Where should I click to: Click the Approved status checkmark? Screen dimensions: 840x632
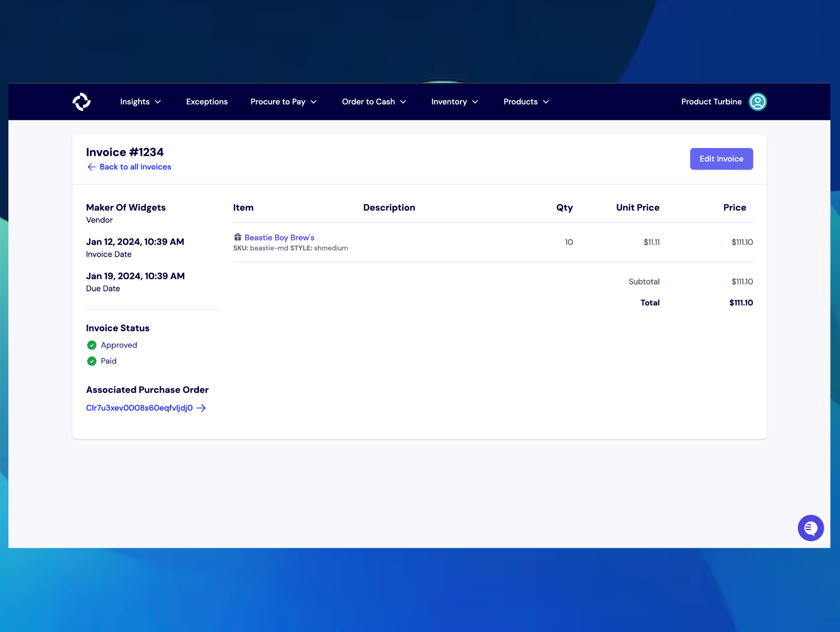(x=92, y=345)
